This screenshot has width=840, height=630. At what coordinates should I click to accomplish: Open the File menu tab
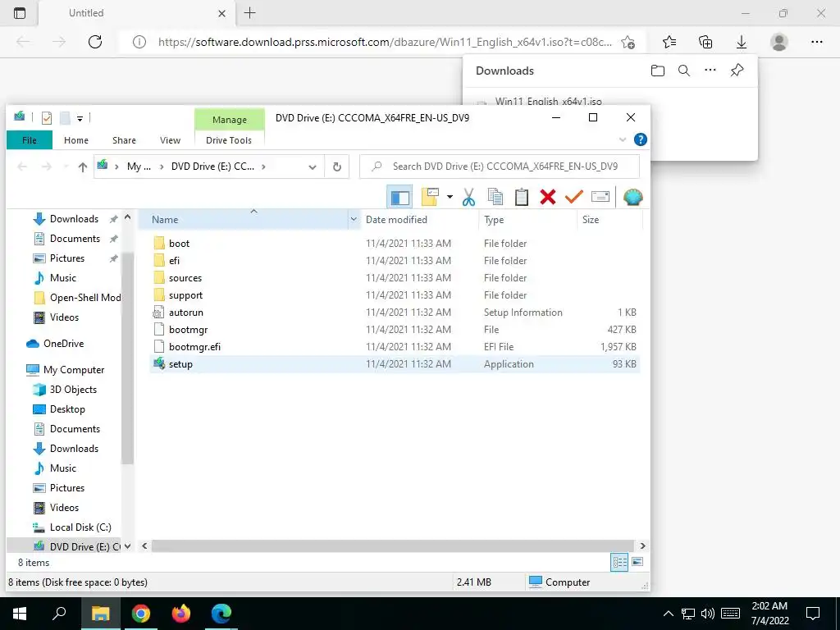click(x=30, y=139)
